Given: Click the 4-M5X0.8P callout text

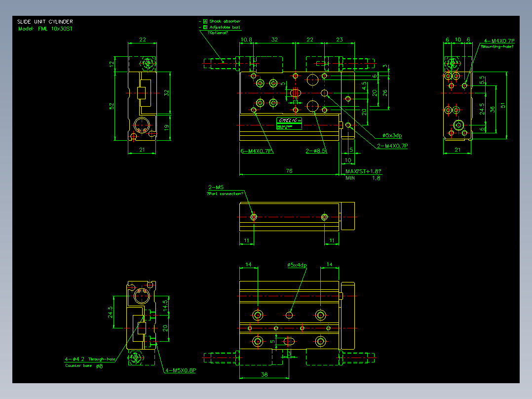Looking at the screenshot, I should [181, 370].
